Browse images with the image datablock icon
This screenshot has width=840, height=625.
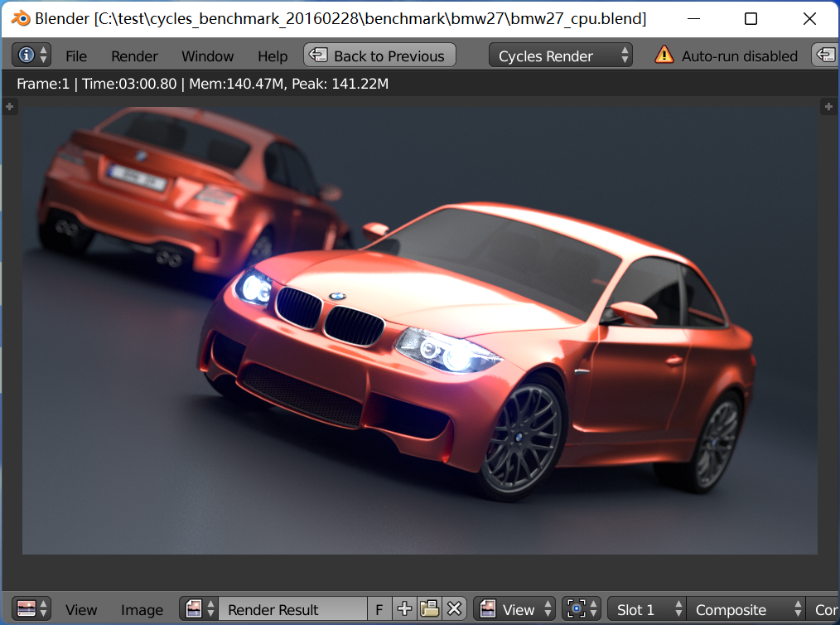click(x=199, y=609)
